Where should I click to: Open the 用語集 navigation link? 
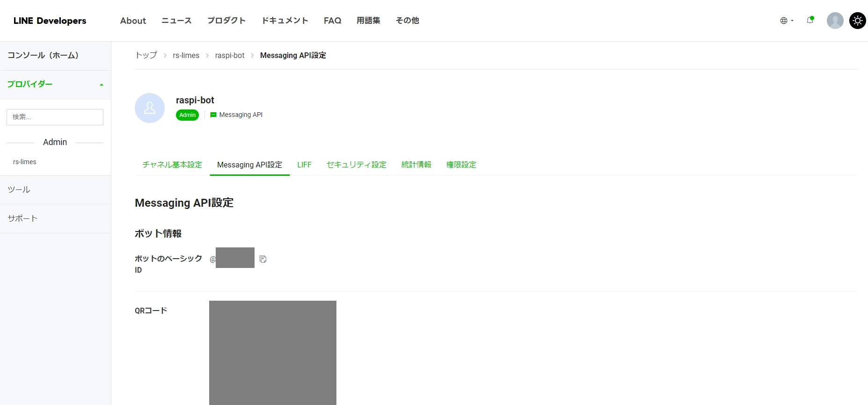[x=368, y=21]
